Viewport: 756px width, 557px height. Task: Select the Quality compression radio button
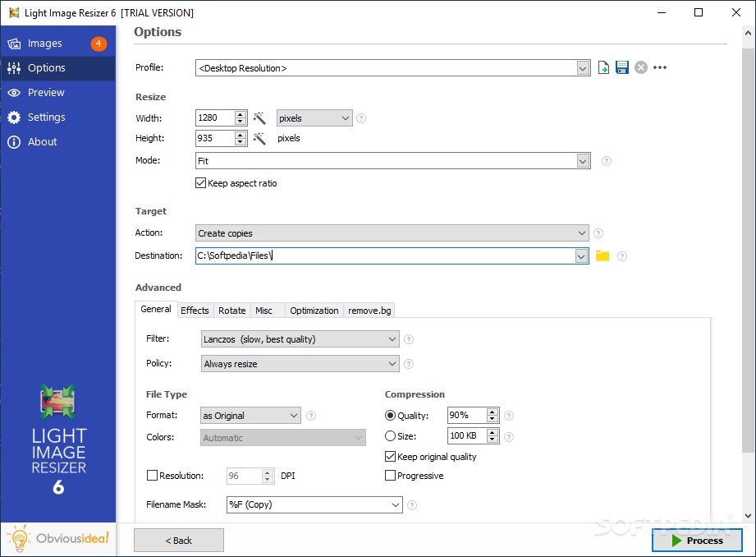pos(390,415)
